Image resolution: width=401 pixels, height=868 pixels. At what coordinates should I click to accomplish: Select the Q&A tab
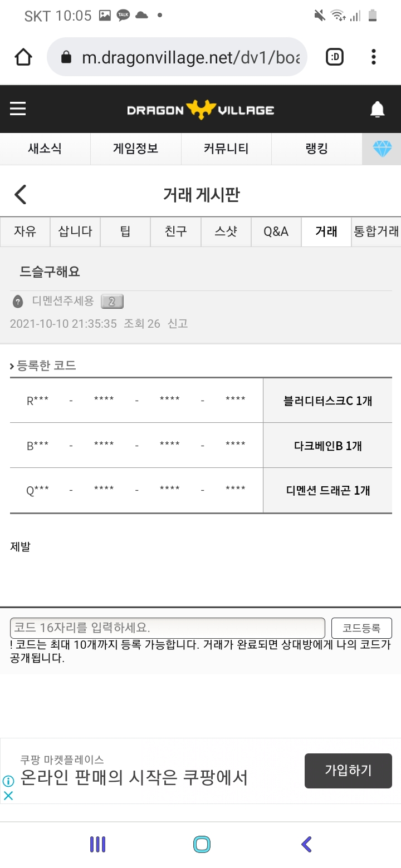coord(276,231)
